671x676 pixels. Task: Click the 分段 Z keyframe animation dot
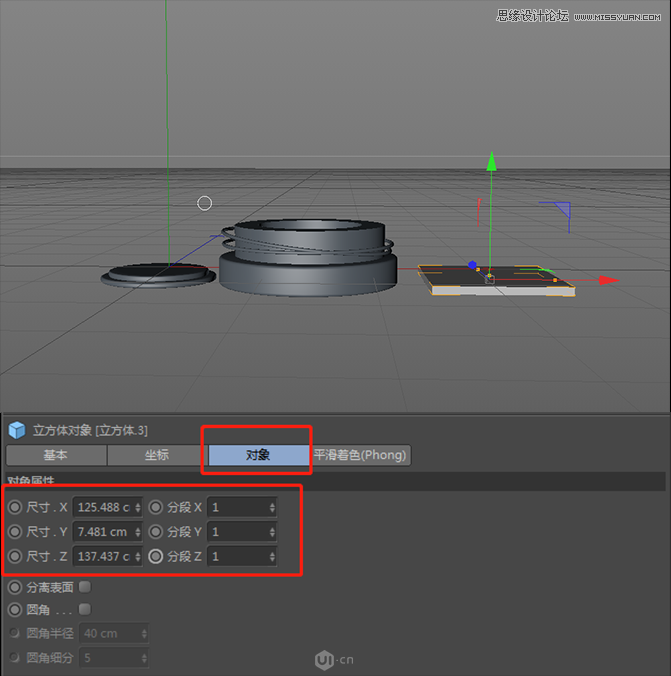click(x=156, y=556)
